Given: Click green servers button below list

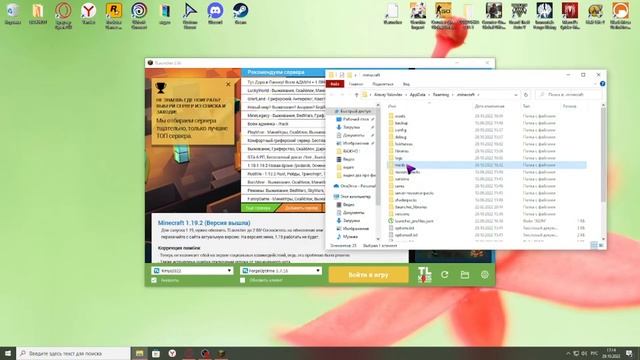Looking at the screenshot, I should pos(259,208).
